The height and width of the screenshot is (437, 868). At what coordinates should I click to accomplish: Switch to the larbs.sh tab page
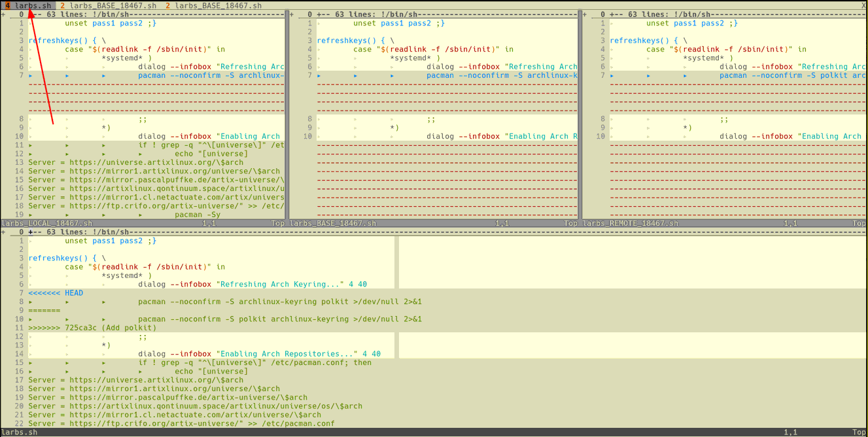pyautogui.click(x=28, y=5)
